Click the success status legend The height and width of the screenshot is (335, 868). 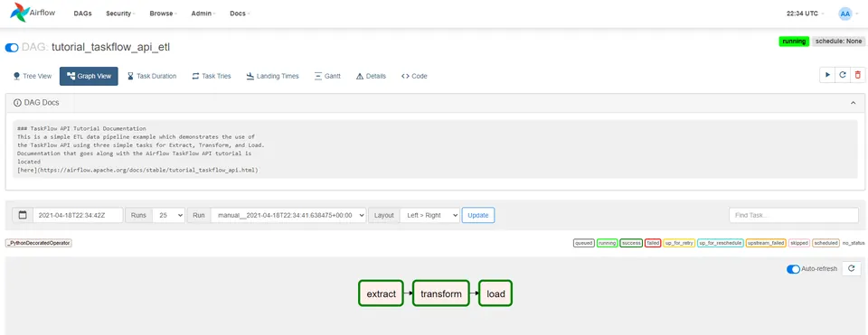coord(631,243)
